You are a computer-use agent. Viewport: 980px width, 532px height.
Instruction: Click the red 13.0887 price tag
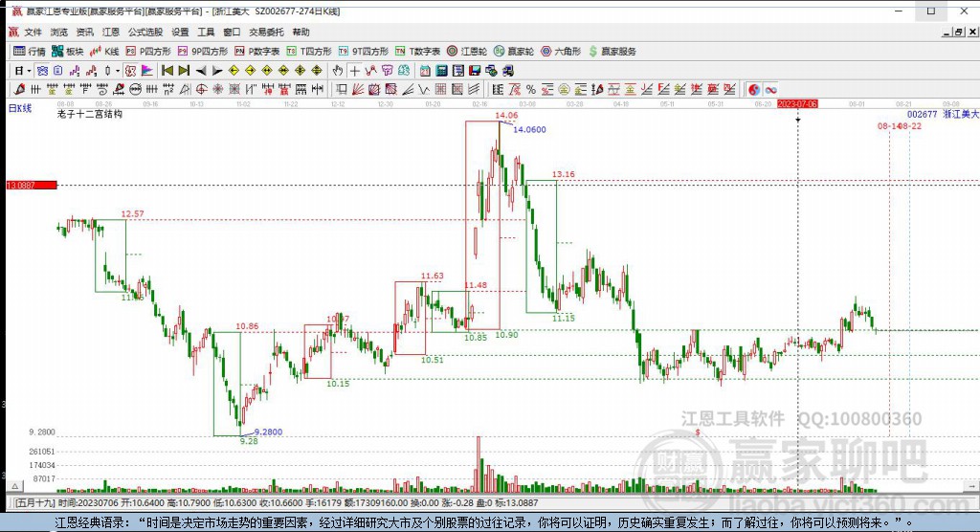32,185
